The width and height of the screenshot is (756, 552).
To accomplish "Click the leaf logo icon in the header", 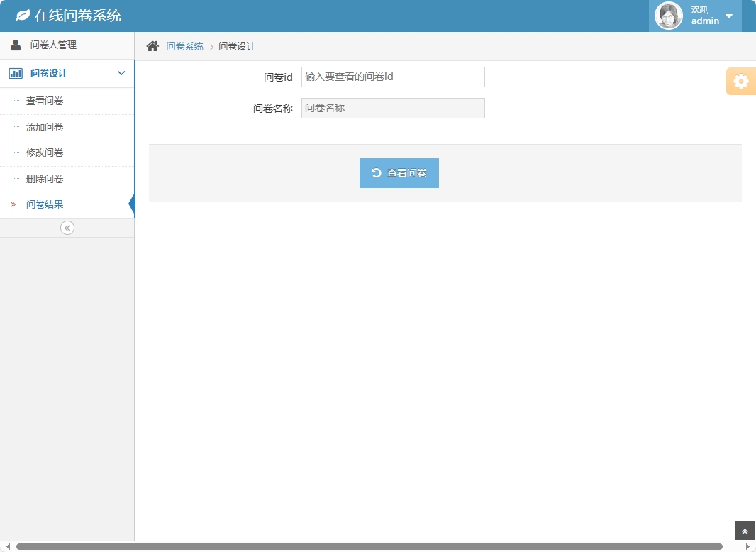I will (x=22, y=13).
